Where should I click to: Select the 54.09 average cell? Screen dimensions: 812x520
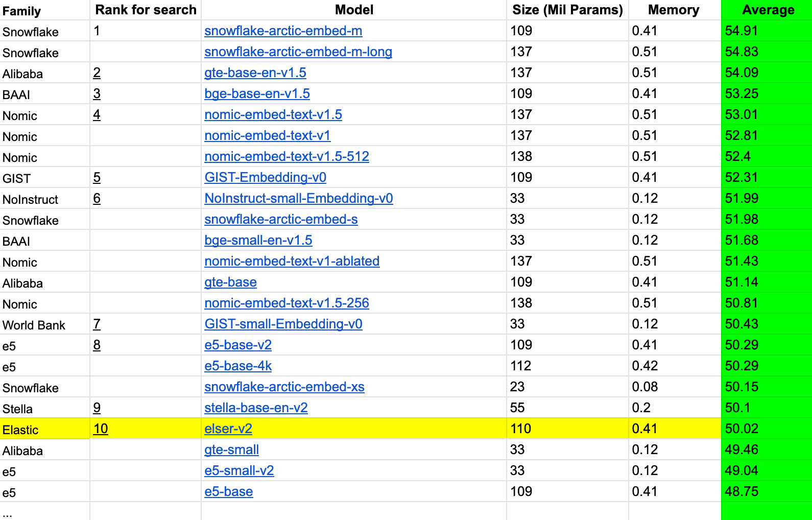[767, 73]
